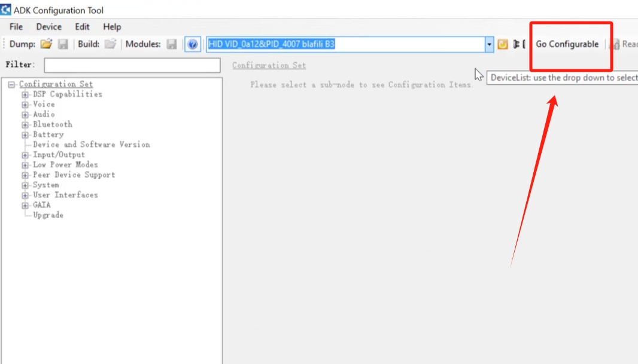Image resolution: width=638 pixels, height=364 pixels.
Task: Select the Peer Device Support item
Action: pyautogui.click(x=74, y=175)
